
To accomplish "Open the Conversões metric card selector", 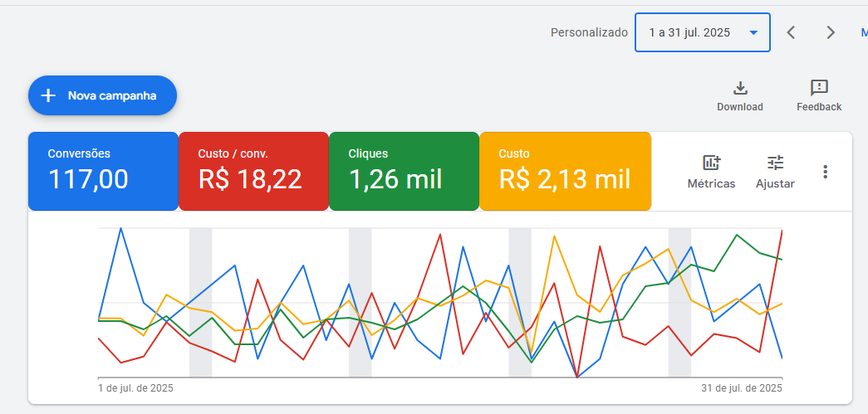I will pyautogui.click(x=103, y=171).
